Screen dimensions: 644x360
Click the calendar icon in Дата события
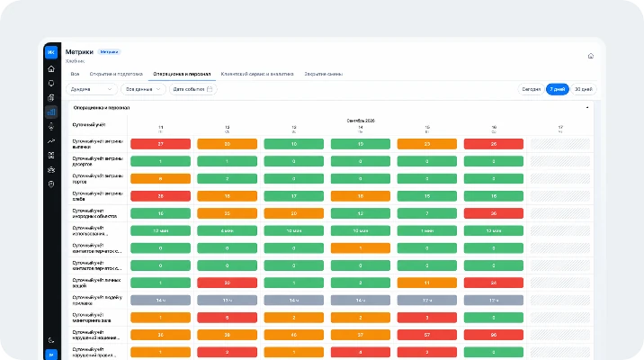(210, 89)
